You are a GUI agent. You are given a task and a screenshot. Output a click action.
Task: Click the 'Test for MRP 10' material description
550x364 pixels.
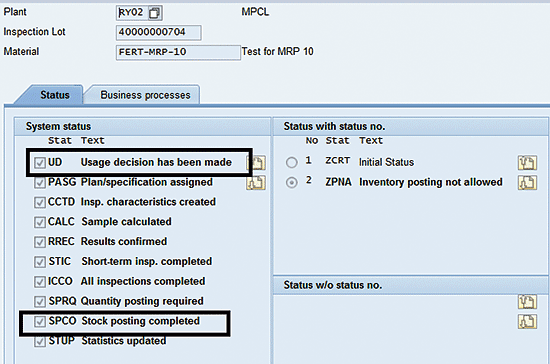coord(277,52)
